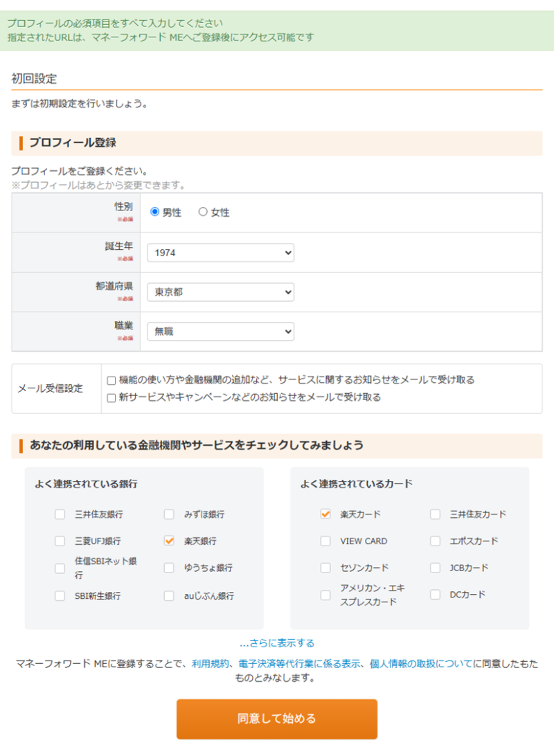Screen dimensions: 554x756
Task: Open the 利用規約 link
Action: tap(211, 664)
